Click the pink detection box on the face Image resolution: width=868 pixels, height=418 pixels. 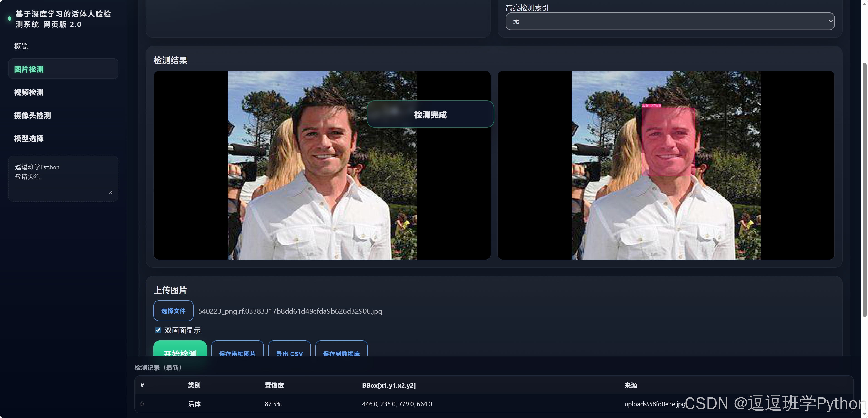point(668,141)
